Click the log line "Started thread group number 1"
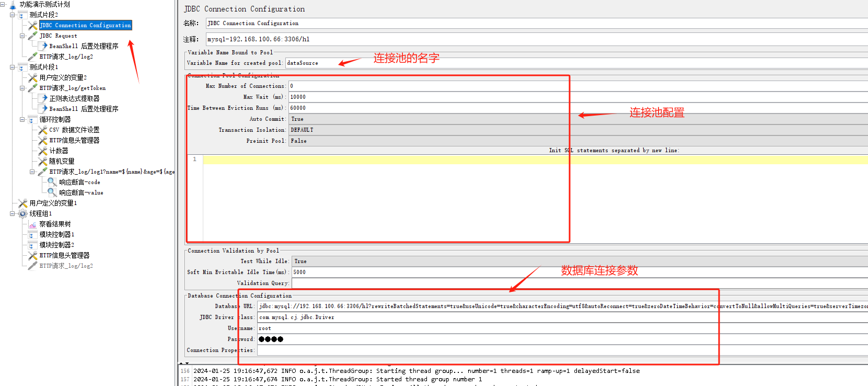 338,379
